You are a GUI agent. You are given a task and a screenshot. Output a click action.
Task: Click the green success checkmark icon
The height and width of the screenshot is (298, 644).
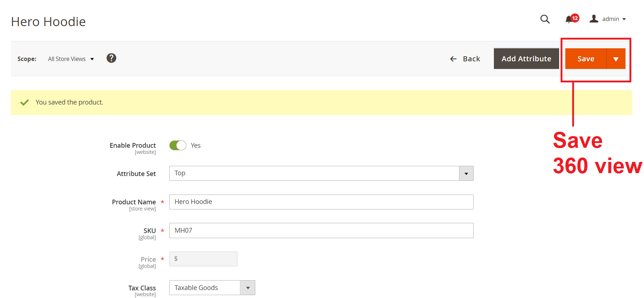25,102
